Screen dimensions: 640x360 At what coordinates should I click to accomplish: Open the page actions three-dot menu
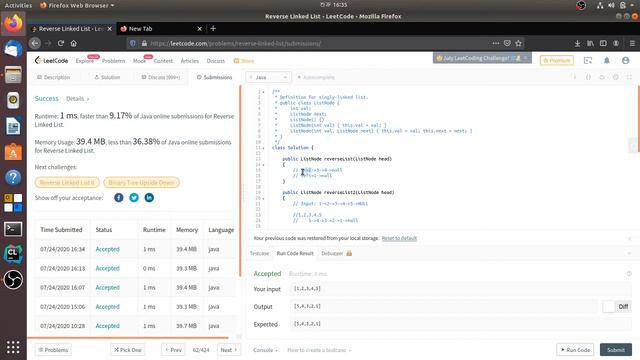(x=496, y=43)
